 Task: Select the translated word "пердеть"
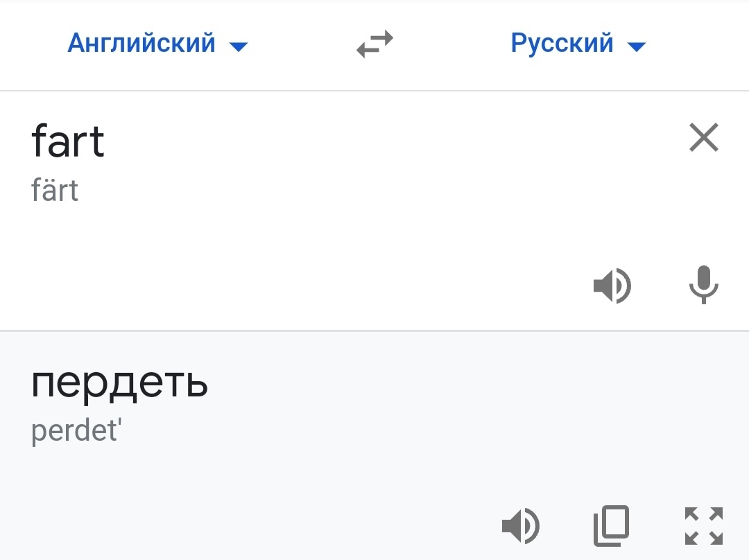pyautogui.click(x=119, y=383)
